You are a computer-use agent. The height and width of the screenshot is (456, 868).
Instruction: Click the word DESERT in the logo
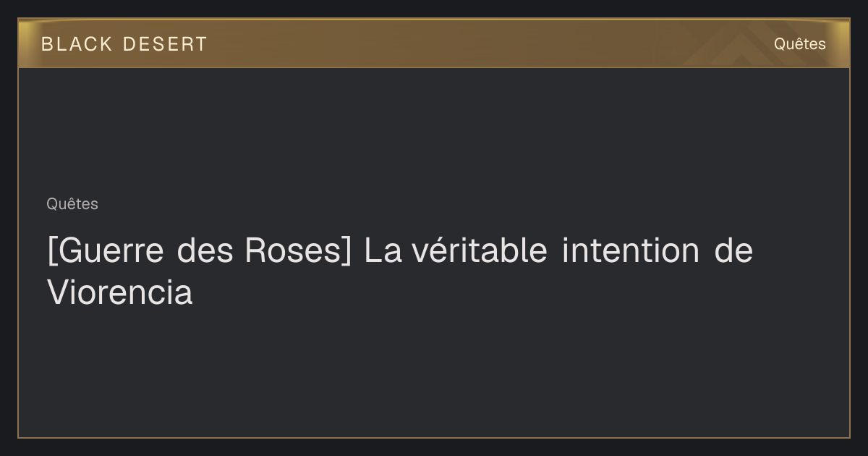point(165,44)
